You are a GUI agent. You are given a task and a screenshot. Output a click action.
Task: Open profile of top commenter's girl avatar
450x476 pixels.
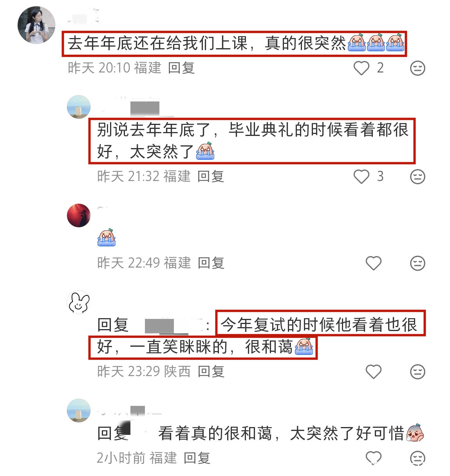pos(36,25)
